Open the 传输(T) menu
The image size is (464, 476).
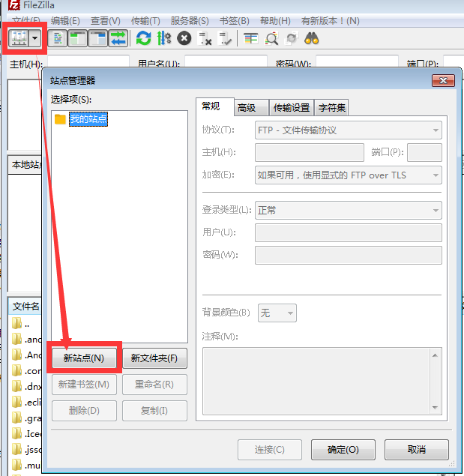145,21
